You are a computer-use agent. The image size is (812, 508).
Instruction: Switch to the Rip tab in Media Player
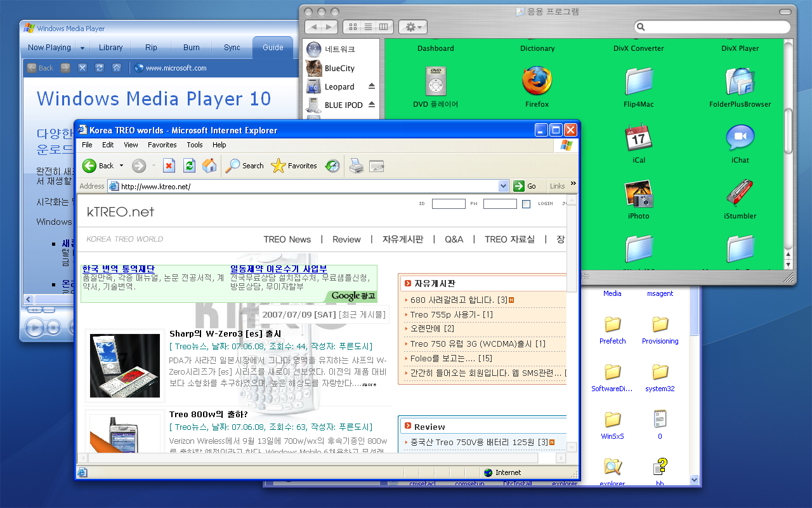click(151, 48)
